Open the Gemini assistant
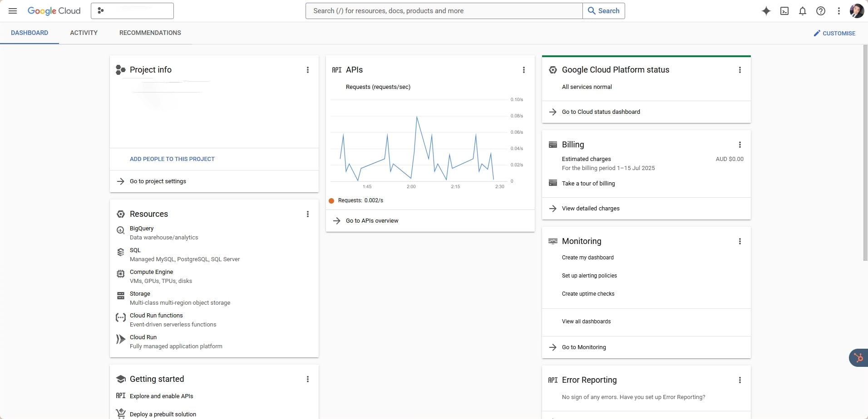This screenshot has width=868, height=419. [x=766, y=10]
